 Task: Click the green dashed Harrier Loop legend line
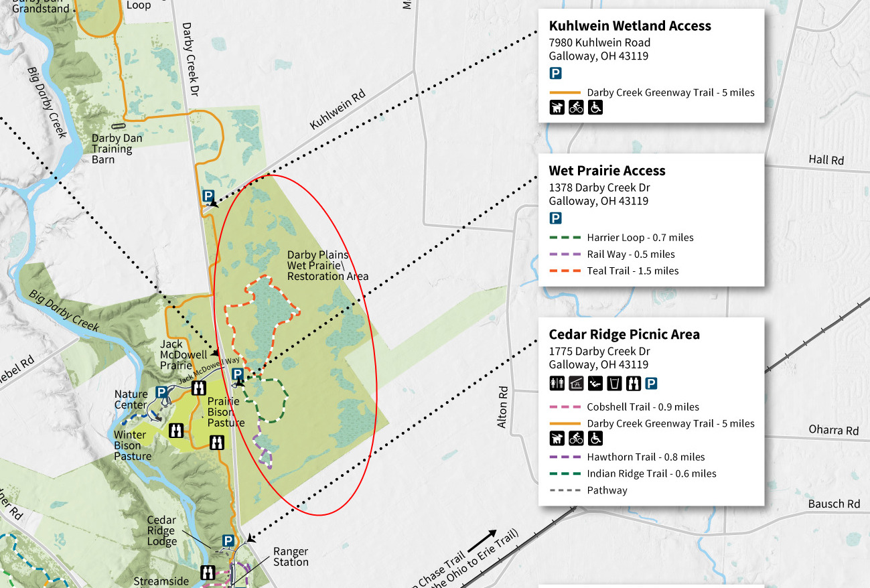point(565,238)
